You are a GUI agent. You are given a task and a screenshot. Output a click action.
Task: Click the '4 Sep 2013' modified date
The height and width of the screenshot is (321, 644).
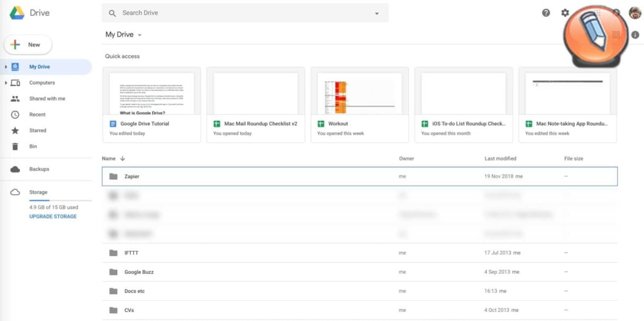coord(497,272)
